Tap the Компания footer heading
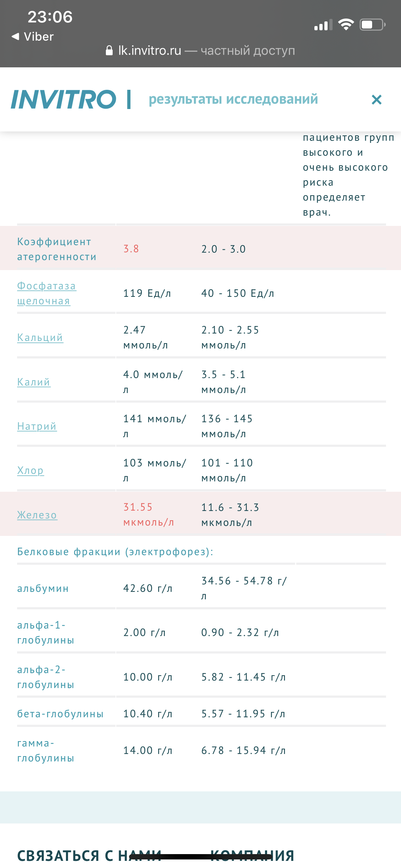401x868 pixels. click(252, 855)
